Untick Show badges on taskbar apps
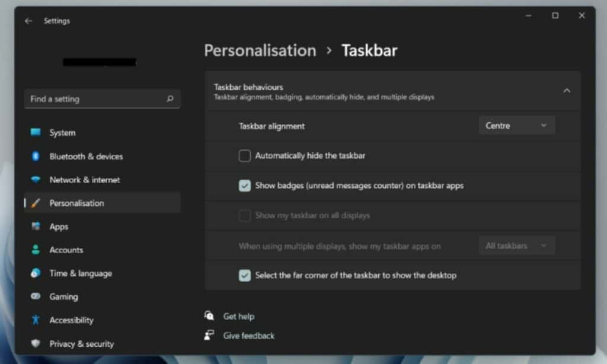This screenshot has width=607, height=364. (245, 186)
